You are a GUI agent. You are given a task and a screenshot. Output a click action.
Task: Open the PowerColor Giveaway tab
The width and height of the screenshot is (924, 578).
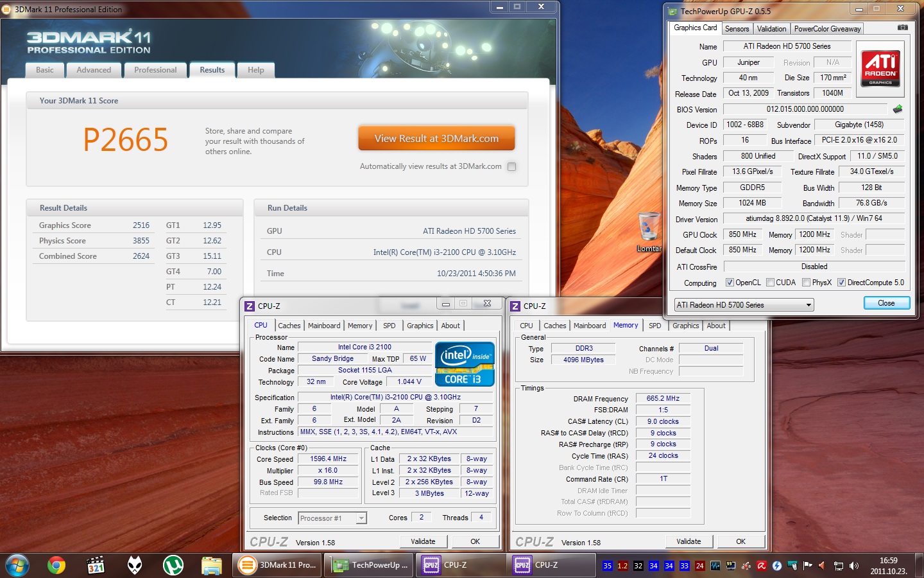click(827, 29)
